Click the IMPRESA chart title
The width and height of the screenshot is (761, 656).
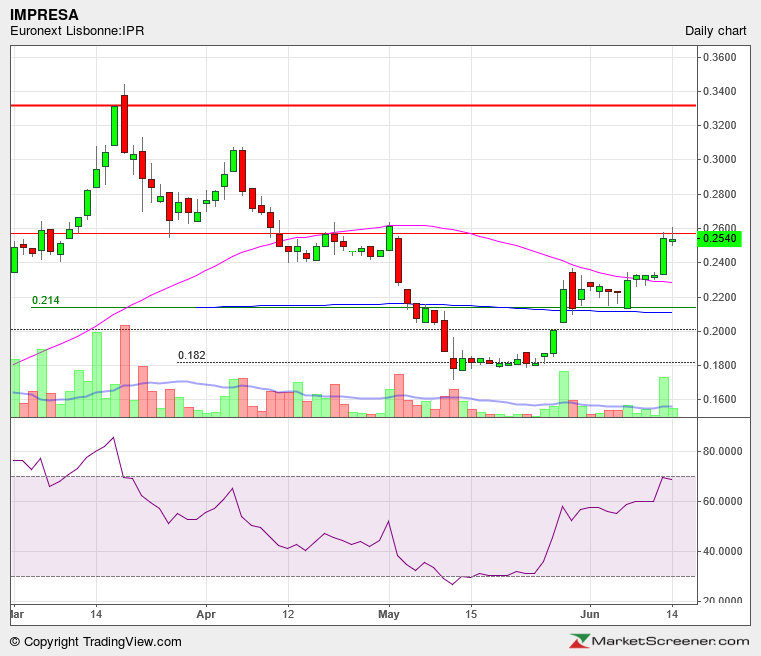pyautogui.click(x=44, y=15)
